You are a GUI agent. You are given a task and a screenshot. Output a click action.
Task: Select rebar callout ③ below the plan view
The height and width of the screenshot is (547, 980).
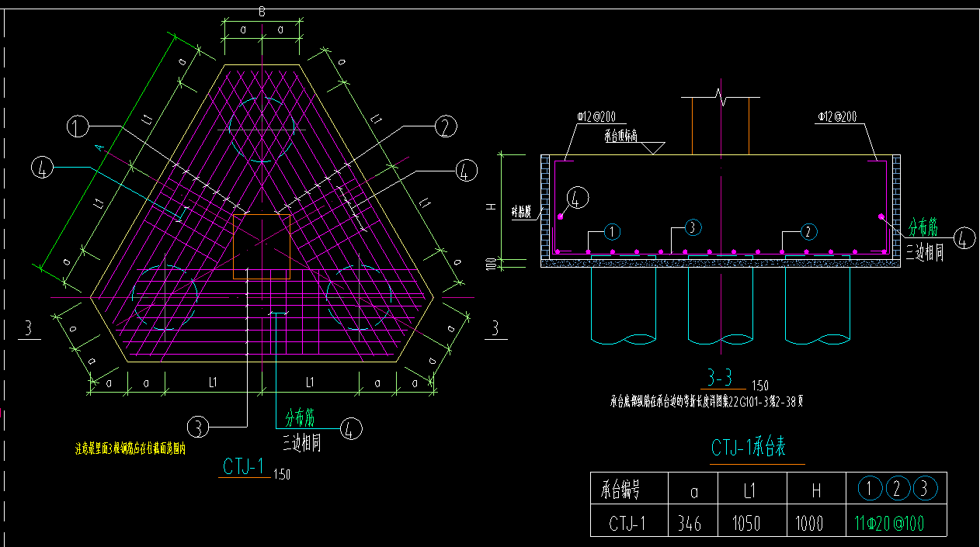tap(199, 427)
